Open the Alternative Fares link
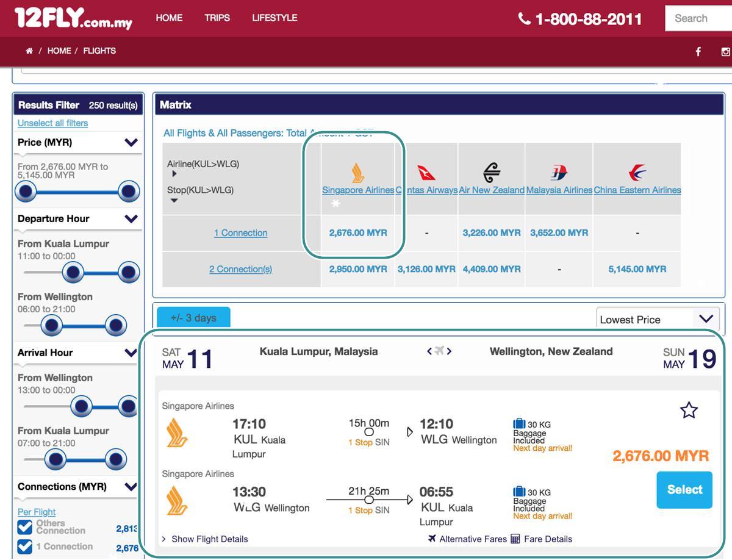732x560 pixels. [x=473, y=539]
